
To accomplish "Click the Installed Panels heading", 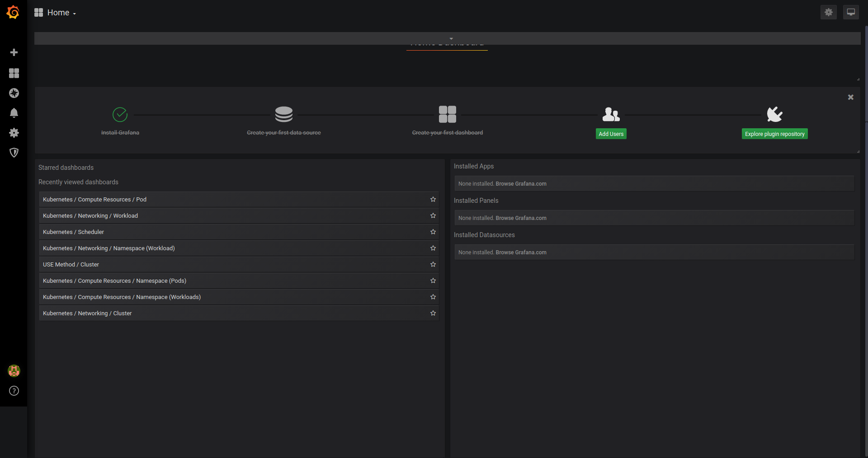I will tap(476, 201).
